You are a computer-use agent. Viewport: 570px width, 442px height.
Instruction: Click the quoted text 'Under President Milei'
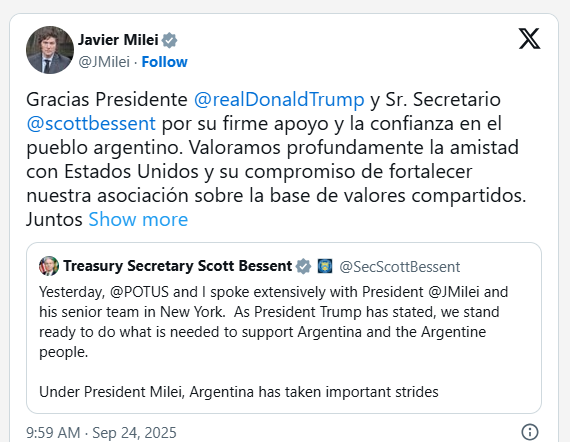coord(111,392)
